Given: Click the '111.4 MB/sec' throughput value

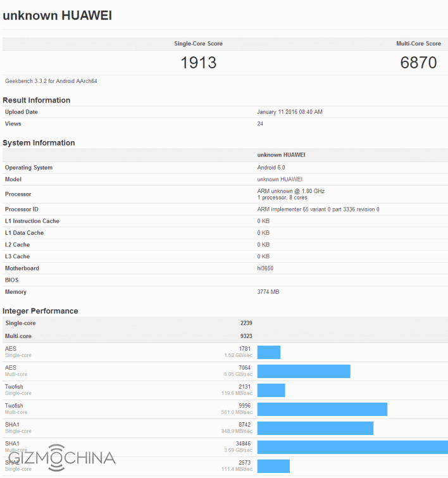Looking at the screenshot, I should coord(237,469).
